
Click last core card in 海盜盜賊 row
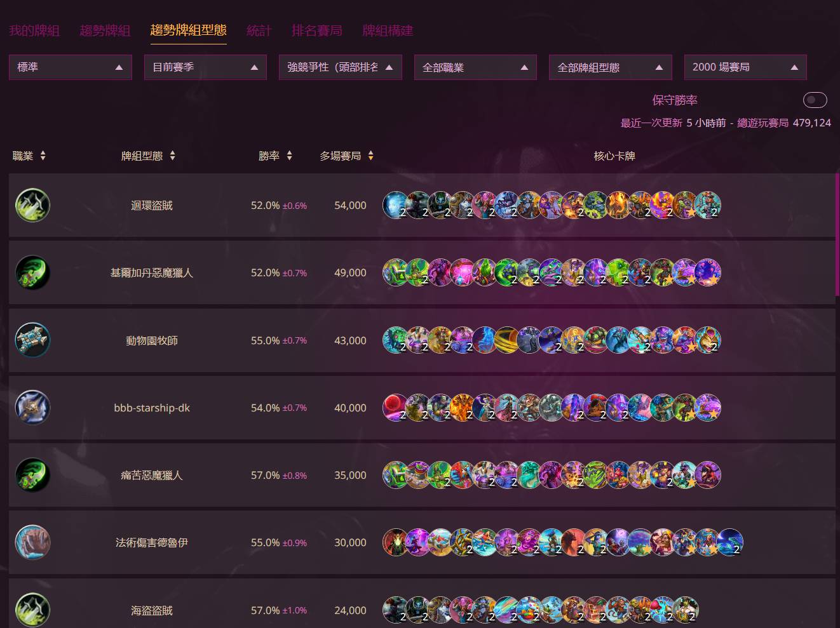(x=685, y=610)
